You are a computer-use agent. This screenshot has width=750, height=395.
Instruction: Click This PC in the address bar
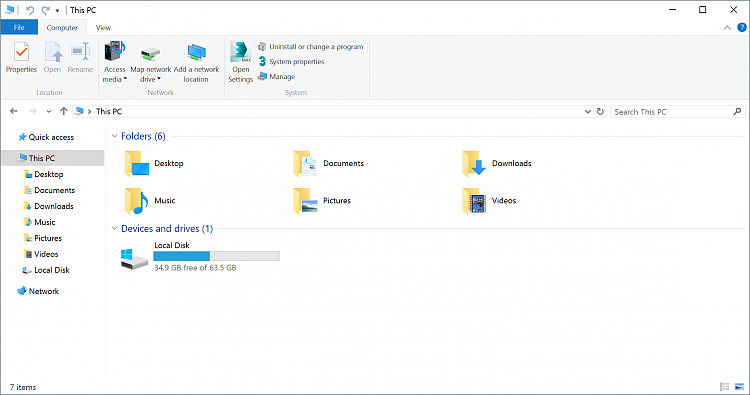tap(109, 111)
